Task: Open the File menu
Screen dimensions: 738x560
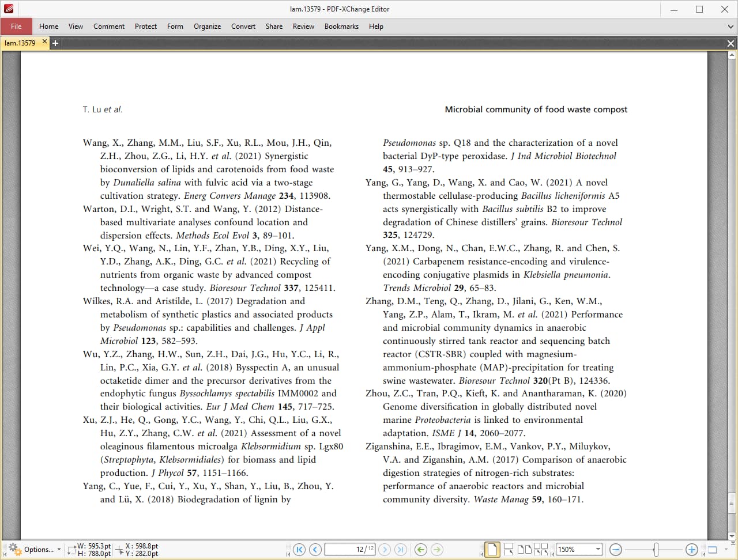Action: click(16, 27)
